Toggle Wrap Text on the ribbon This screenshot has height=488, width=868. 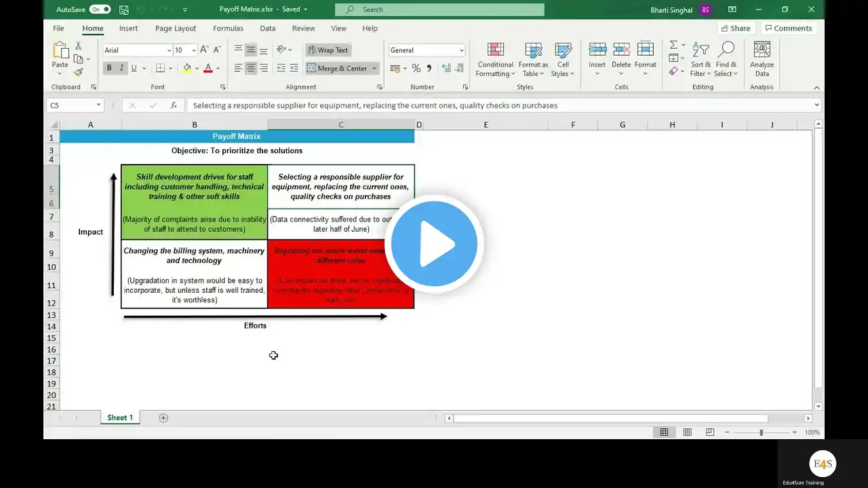(x=328, y=50)
